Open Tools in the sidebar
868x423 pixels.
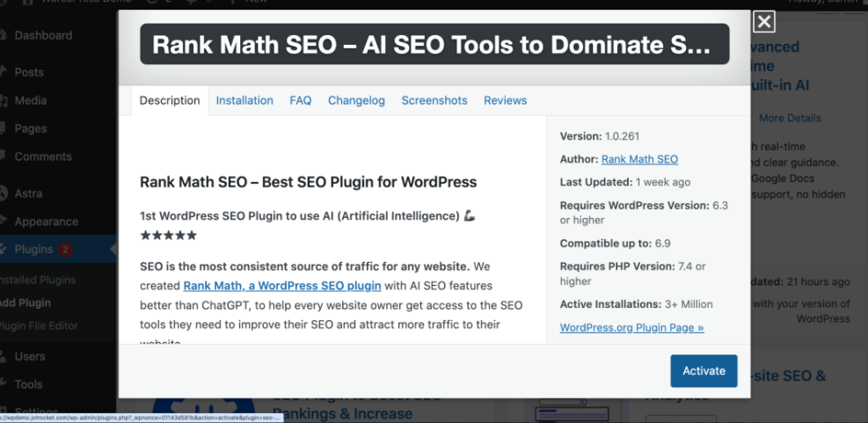pos(28,385)
